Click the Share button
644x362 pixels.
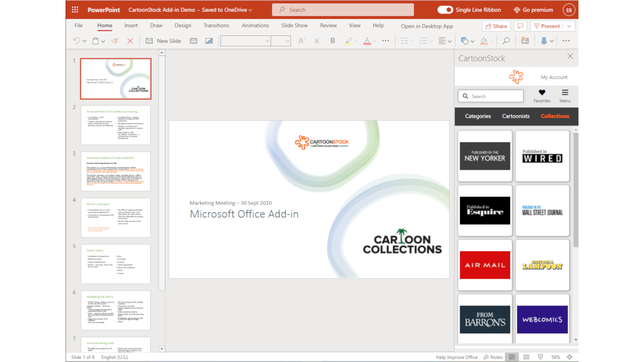tap(496, 26)
